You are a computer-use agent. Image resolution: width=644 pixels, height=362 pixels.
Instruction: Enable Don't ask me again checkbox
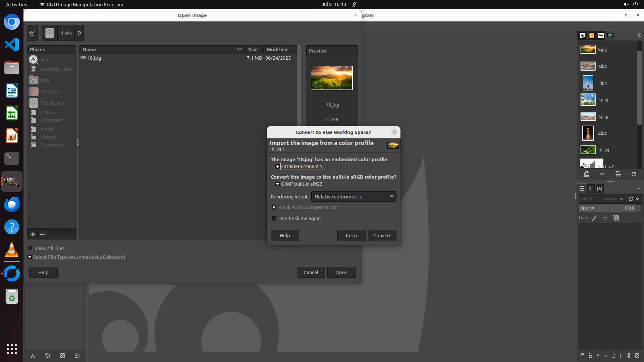coord(274,219)
